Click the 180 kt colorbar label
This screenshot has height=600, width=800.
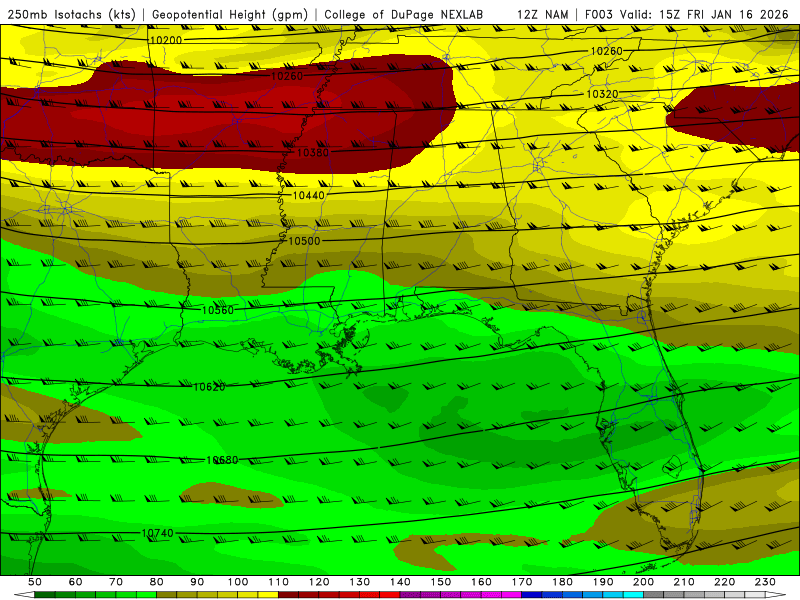pyautogui.click(x=563, y=582)
